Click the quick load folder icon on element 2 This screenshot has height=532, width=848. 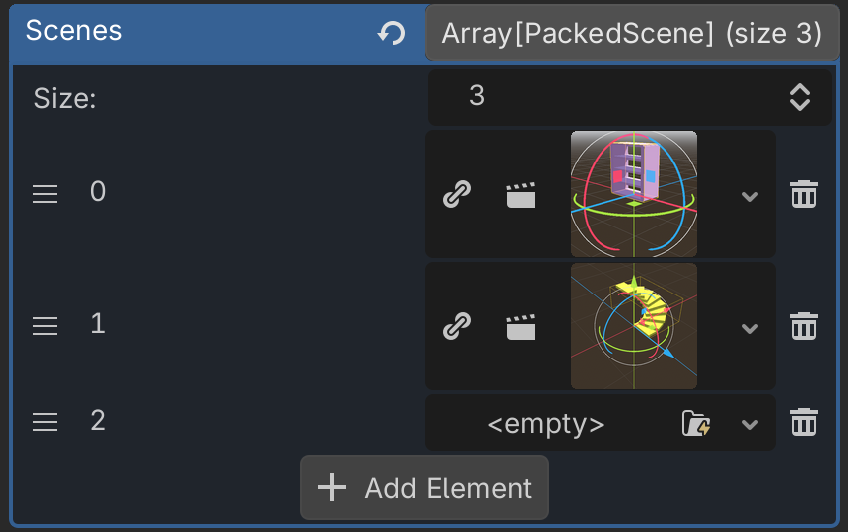[x=695, y=424]
